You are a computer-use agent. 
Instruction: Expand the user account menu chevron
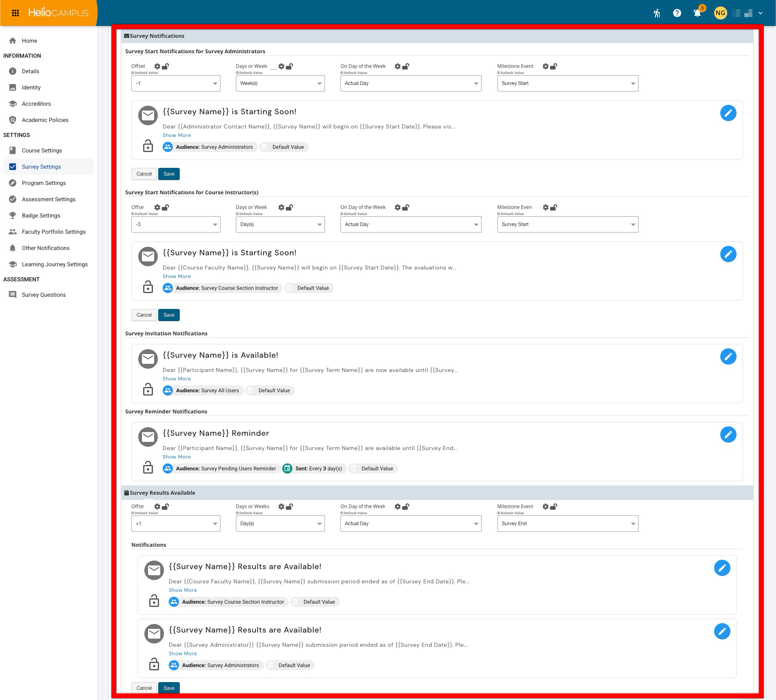(x=761, y=13)
